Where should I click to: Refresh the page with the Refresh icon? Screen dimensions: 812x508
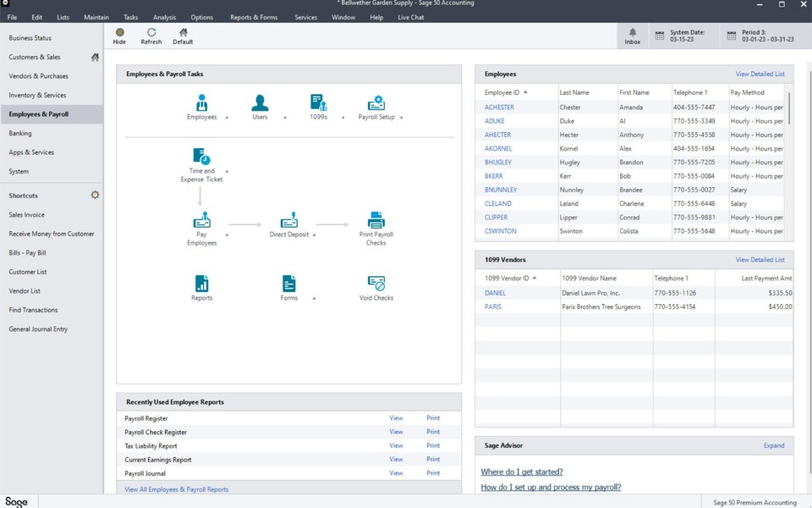(151, 34)
